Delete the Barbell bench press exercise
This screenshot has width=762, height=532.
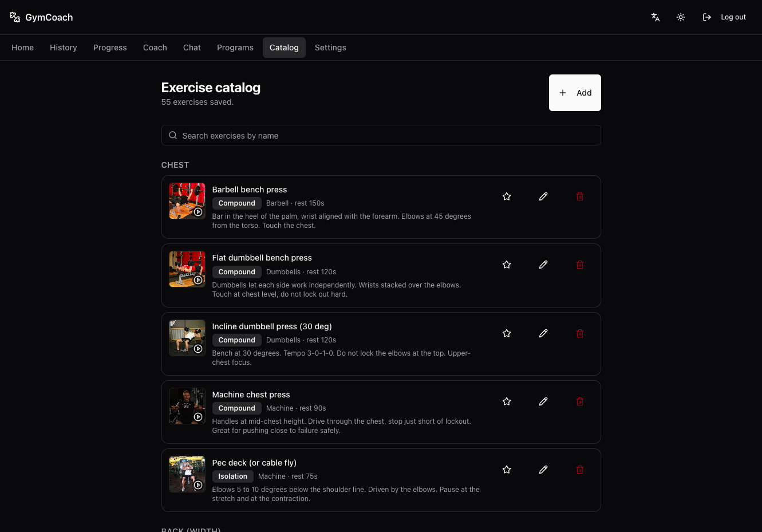tap(580, 196)
